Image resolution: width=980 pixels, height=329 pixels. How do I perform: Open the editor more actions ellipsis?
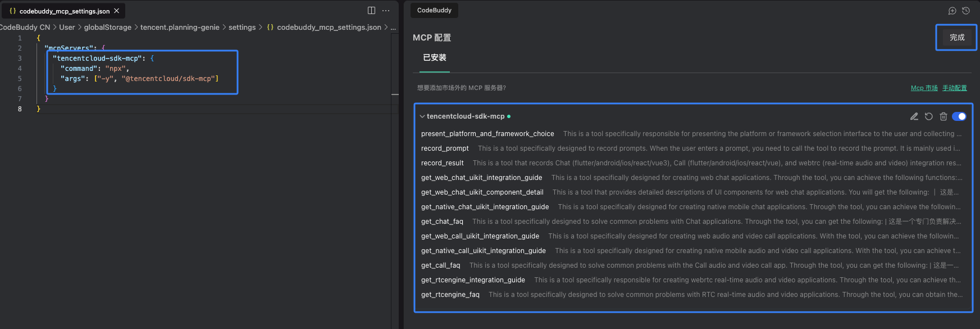(x=386, y=11)
